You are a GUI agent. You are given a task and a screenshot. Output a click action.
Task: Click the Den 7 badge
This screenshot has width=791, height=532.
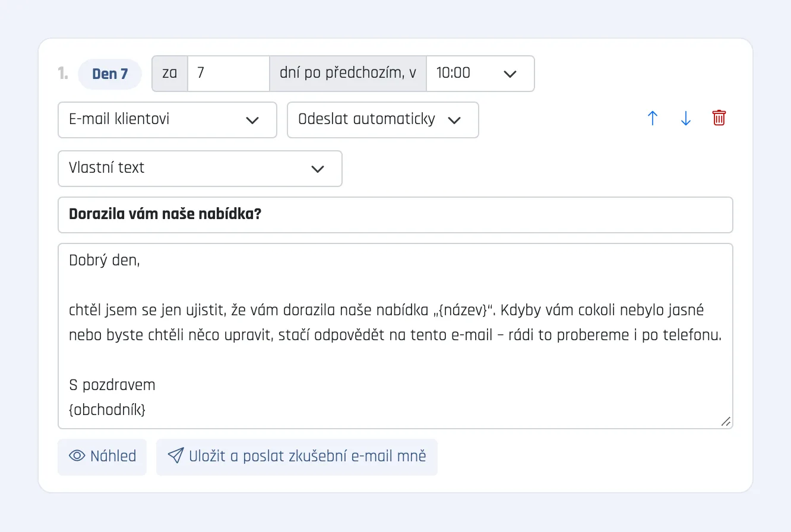[x=110, y=74]
